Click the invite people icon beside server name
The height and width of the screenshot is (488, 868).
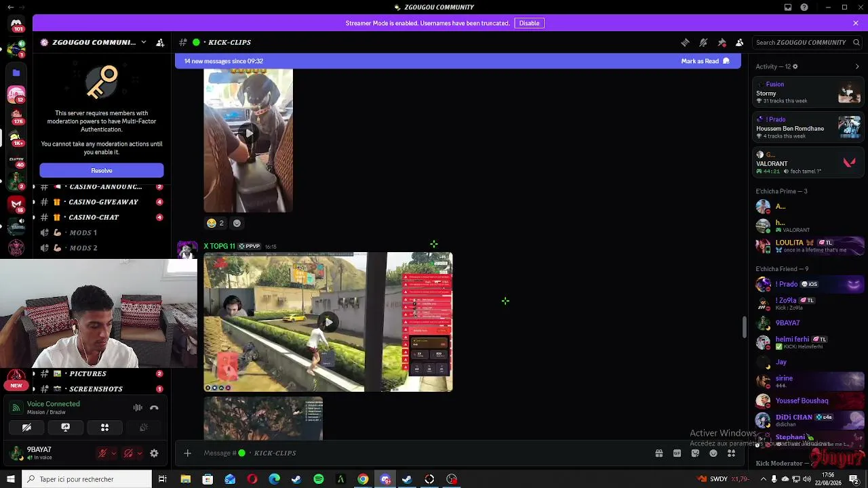click(160, 42)
